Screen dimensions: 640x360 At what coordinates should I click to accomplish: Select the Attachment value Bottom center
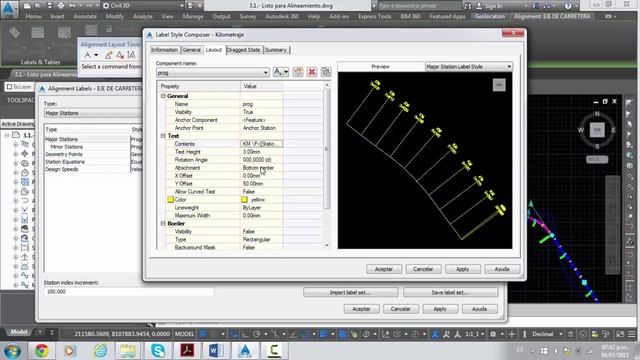point(261,168)
